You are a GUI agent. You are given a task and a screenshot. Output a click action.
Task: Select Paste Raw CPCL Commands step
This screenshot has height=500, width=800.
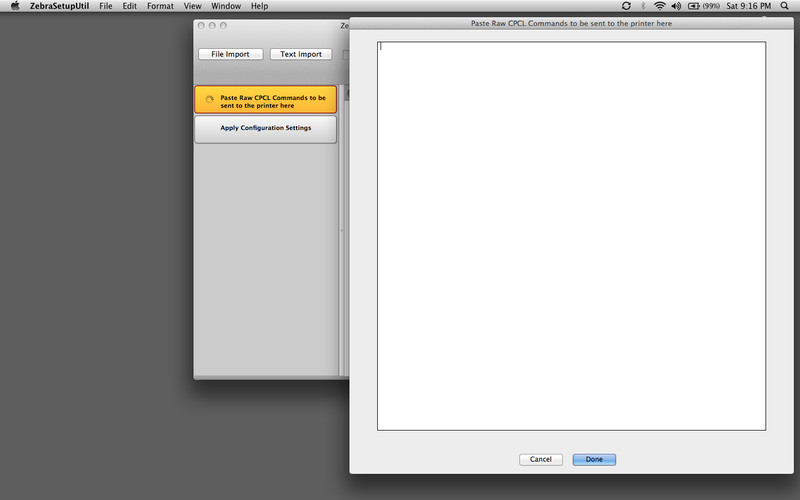pyautogui.click(x=265, y=100)
